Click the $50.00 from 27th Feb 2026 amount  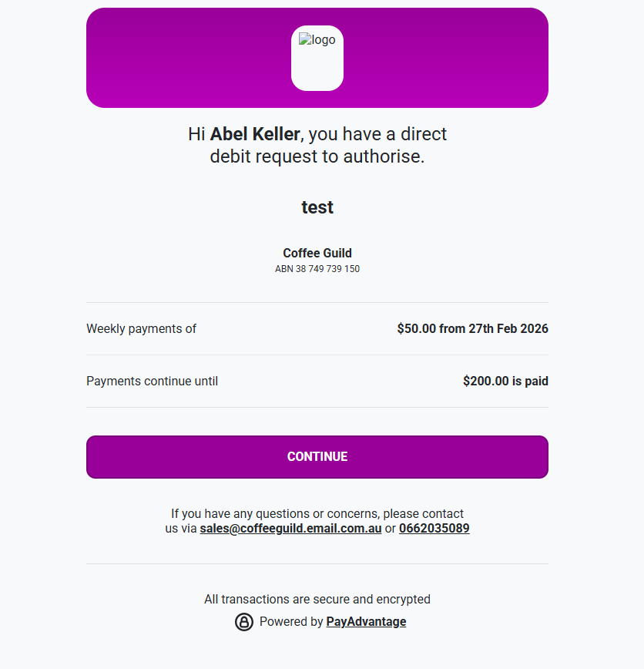pyautogui.click(x=472, y=329)
